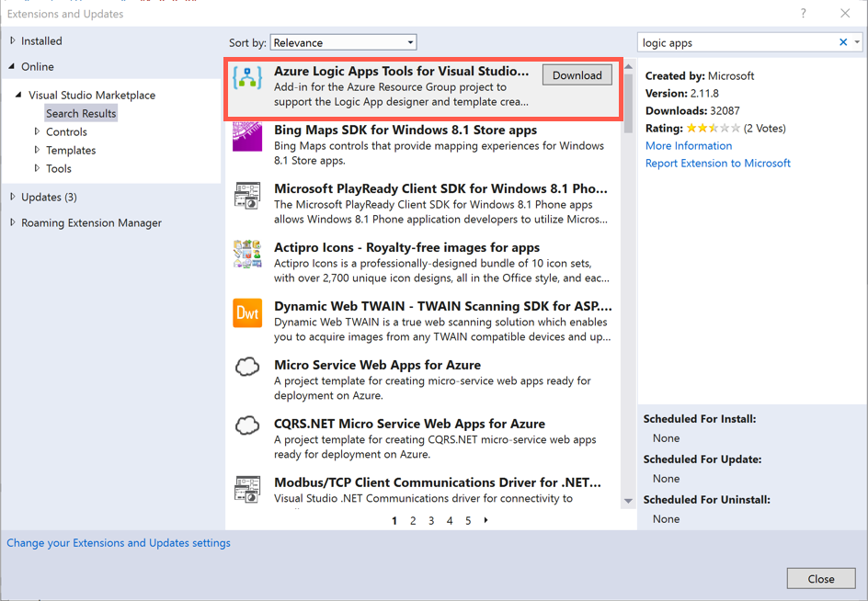Select Search Results in the tree

tap(81, 113)
